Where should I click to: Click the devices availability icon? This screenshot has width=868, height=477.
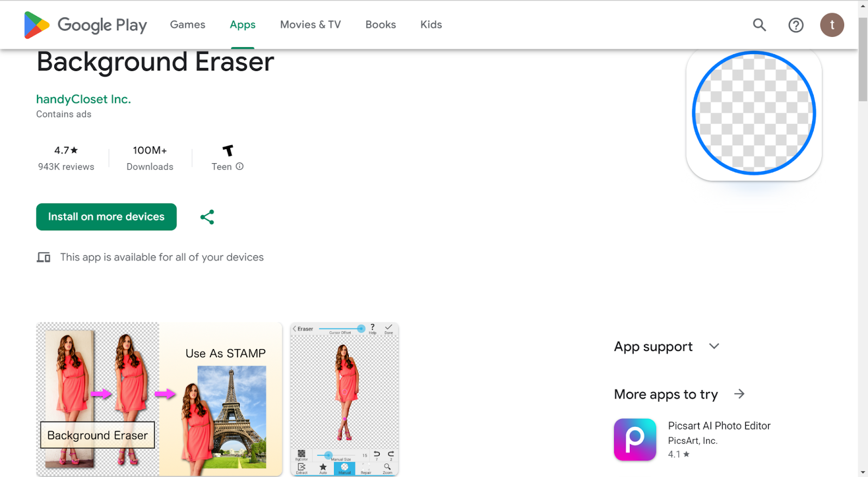click(x=43, y=257)
